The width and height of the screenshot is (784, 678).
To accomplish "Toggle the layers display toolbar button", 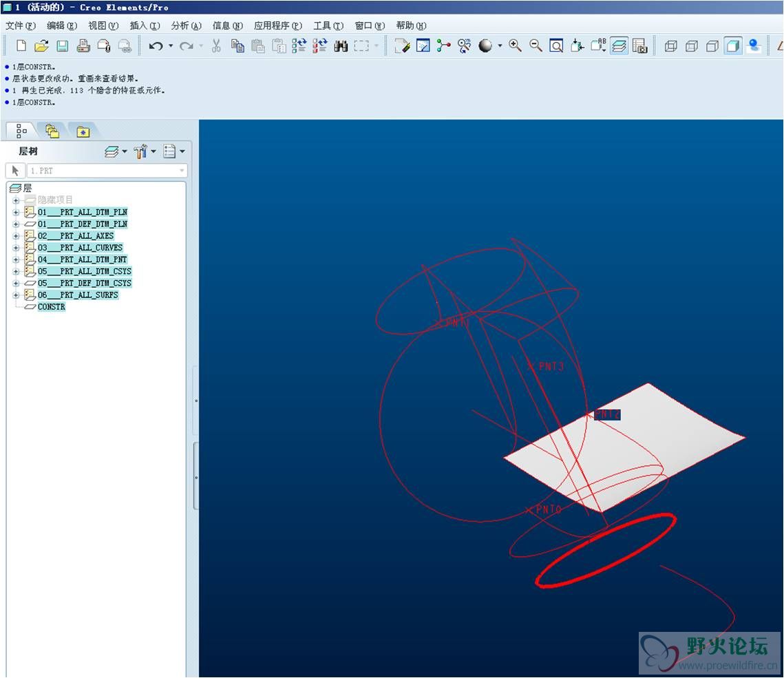I will (619, 46).
